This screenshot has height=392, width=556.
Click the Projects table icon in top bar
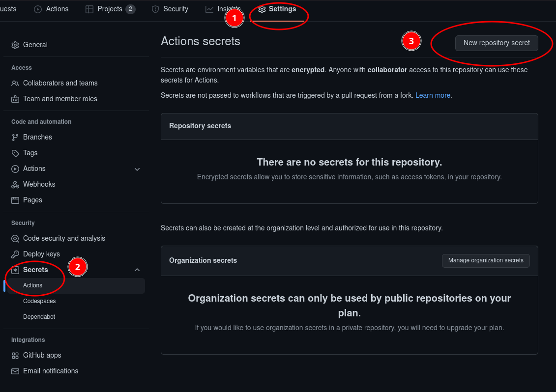(x=89, y=9)
